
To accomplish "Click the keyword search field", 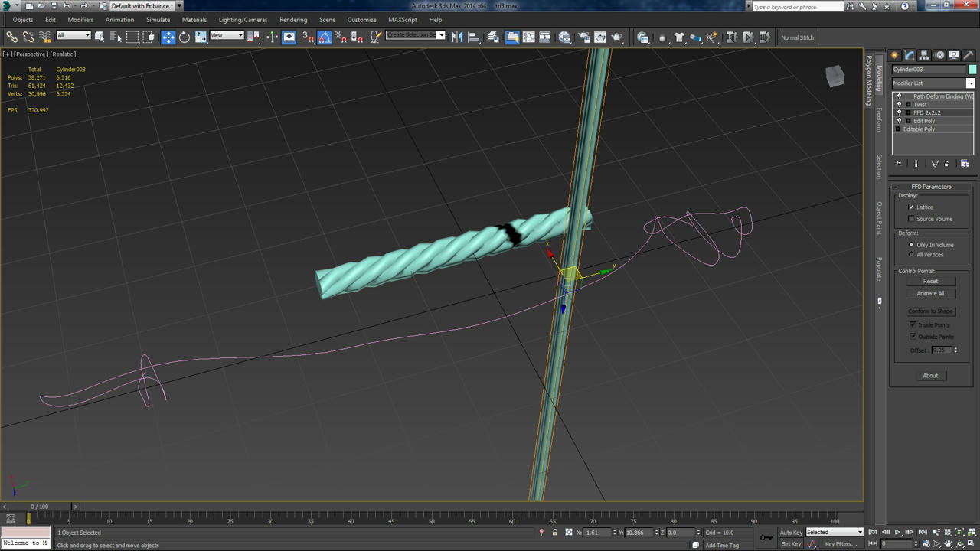I will 796,7.
